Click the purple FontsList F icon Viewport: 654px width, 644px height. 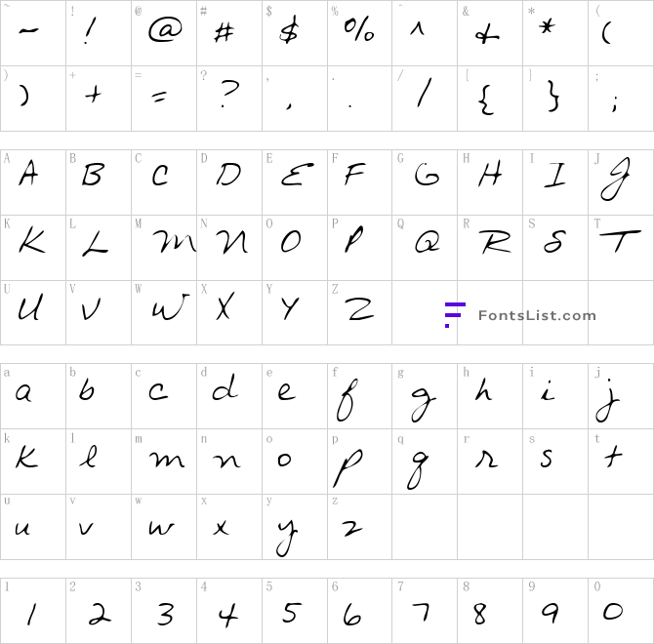[x=455, y=315]
